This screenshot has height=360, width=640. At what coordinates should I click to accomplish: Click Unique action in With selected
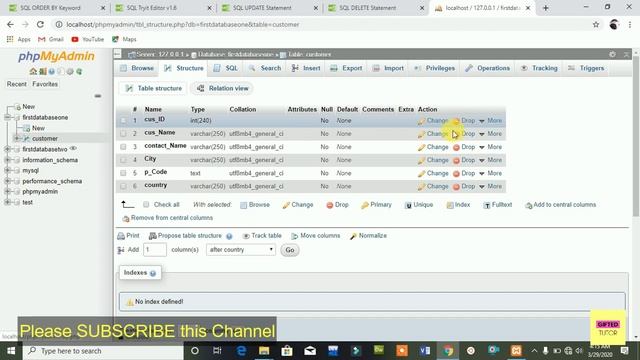click(419, 205)
